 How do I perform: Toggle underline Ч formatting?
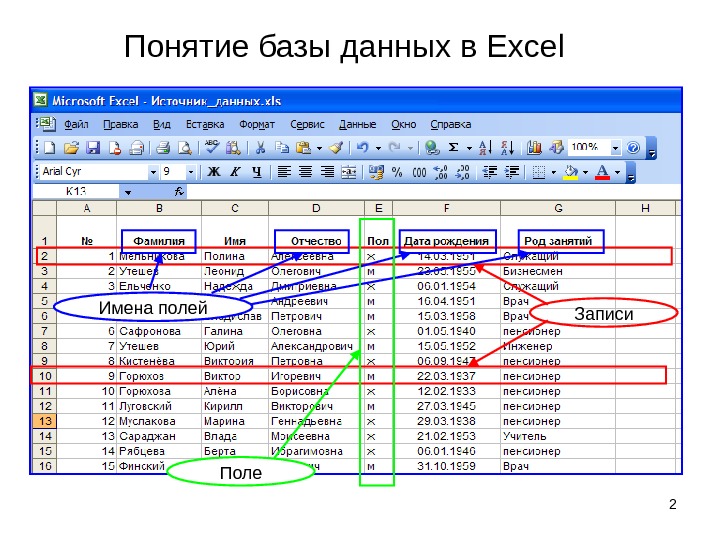(257, 172)
